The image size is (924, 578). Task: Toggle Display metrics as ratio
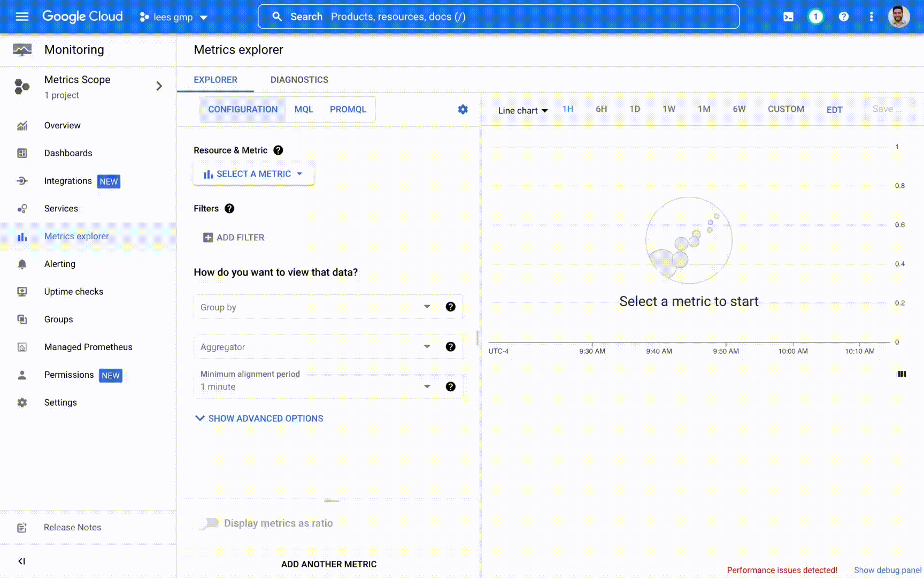(x=210, y=523)
